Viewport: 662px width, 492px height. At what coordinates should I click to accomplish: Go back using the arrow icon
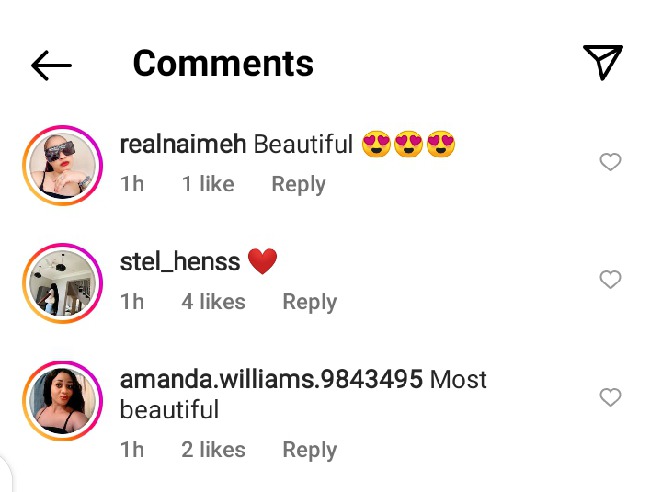tap(51, 66)
